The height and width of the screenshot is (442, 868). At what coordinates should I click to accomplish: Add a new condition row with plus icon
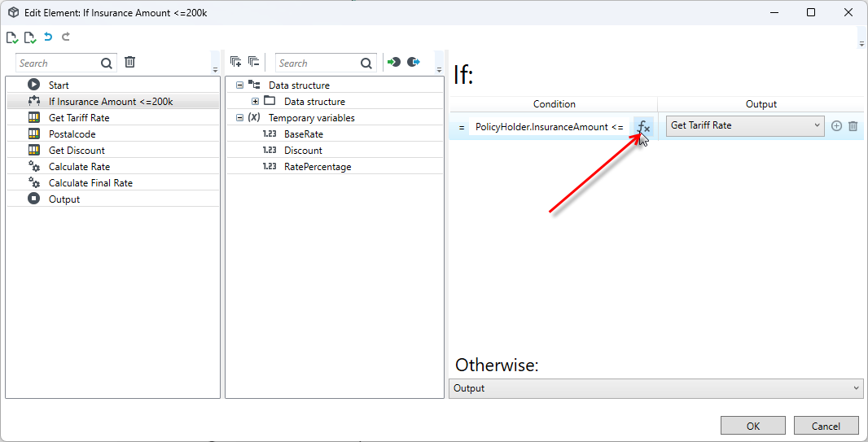point(836,126)
